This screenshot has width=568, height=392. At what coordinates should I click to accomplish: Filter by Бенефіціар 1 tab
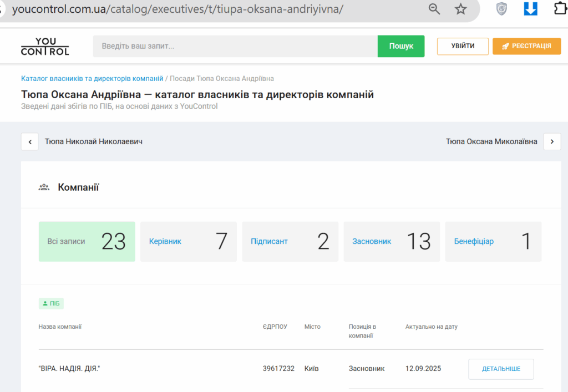pos(493,241)
